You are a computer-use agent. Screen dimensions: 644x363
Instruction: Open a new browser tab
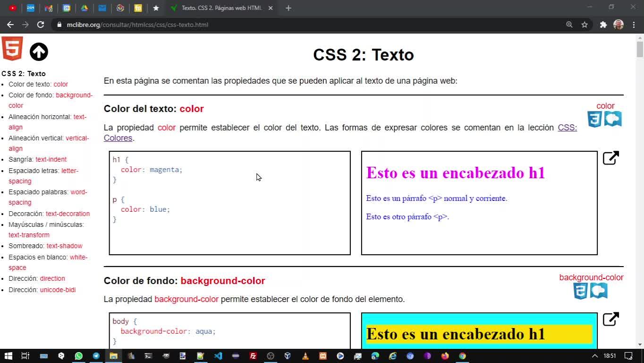pos(288,8)
